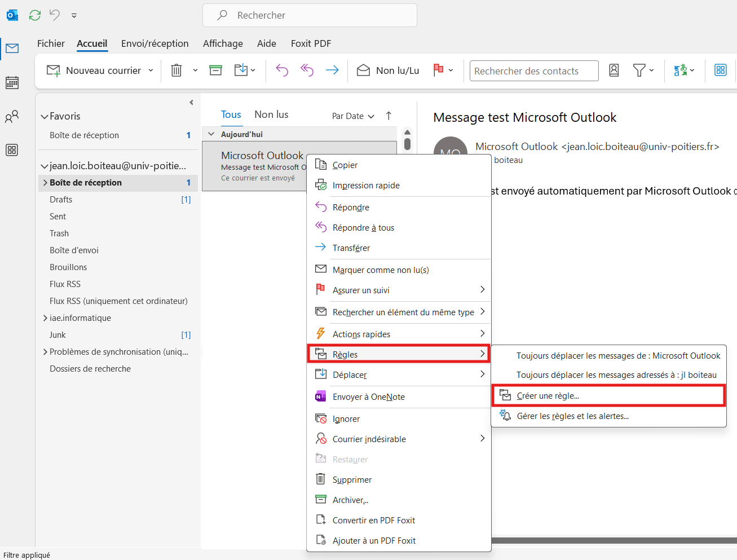The height and width of the screenshot is (560, 737).
Task: Click the Delete trash icon in ribbon
Action: tap(176, 70)
